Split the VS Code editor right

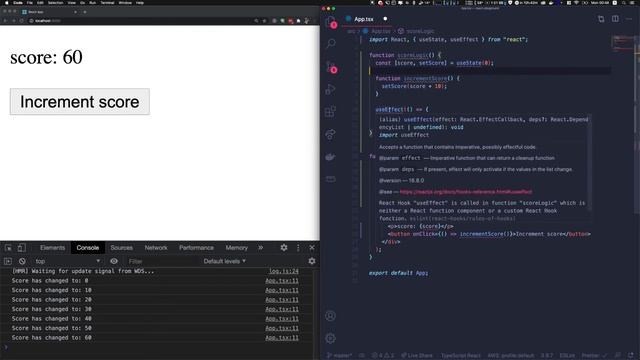(615, 19)
